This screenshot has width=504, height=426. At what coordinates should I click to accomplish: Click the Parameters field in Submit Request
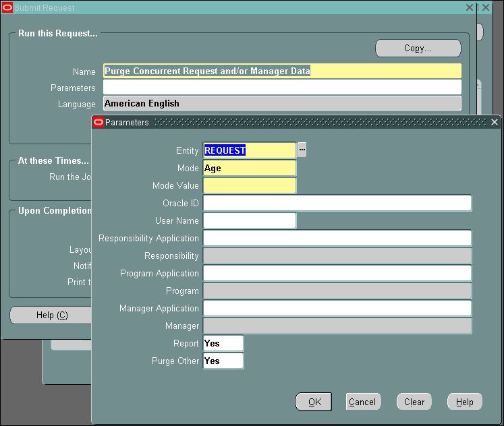pos(282,87)
